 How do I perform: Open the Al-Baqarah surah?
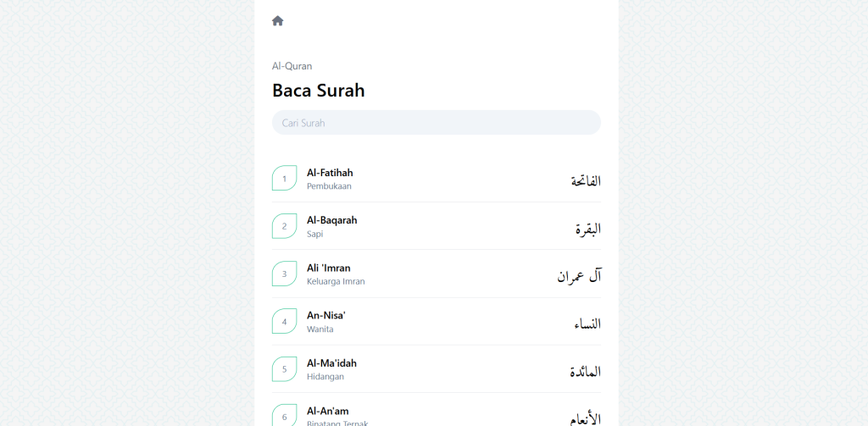[x=331, y=220]
